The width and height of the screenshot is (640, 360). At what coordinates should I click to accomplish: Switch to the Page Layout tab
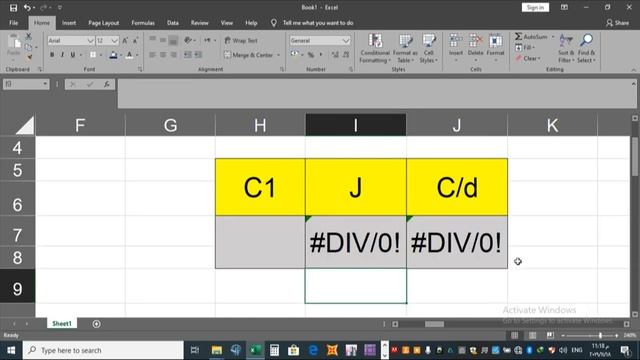(x=104, y=23)
